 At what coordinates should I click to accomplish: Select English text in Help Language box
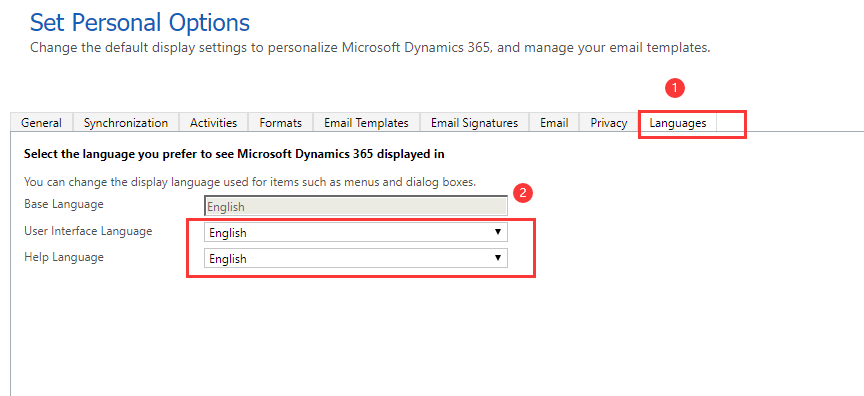click(228, 259)
